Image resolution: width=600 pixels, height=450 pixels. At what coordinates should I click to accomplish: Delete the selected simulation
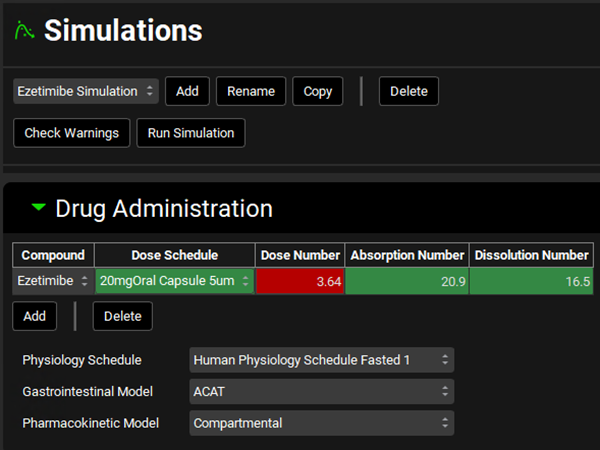(408, 91)
